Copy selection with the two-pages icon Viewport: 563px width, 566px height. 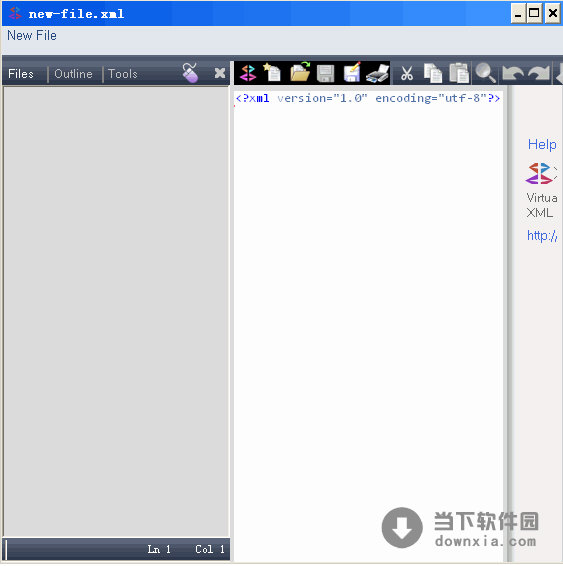[x=433, y=73]
